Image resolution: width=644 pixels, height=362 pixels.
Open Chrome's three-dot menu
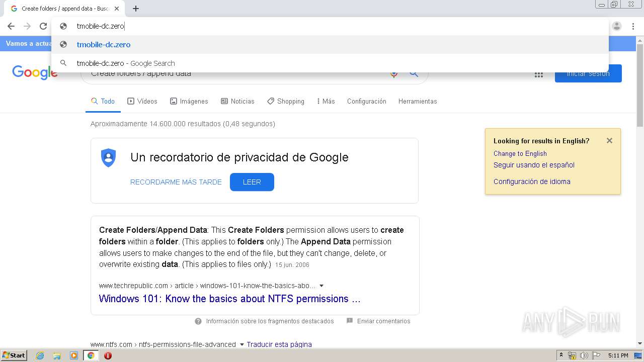[633, 26]
